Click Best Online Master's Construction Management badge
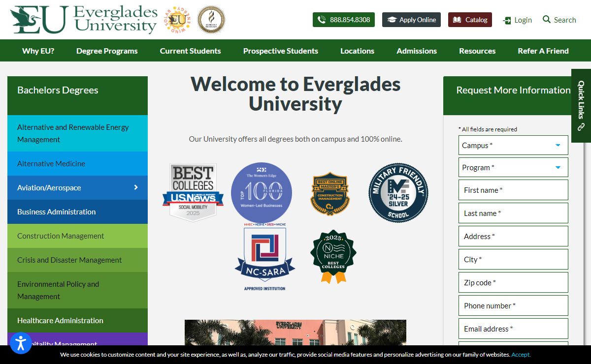591x364 pixels. (x=330, y=193)
